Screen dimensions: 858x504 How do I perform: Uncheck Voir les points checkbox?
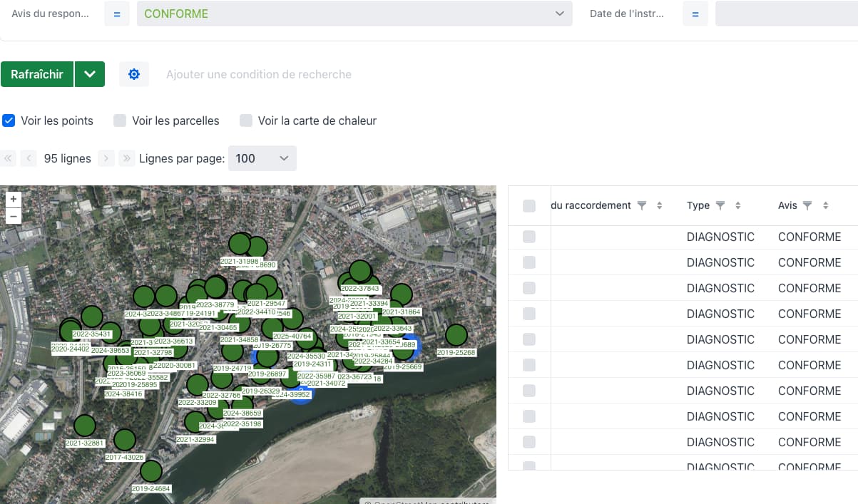9,120
